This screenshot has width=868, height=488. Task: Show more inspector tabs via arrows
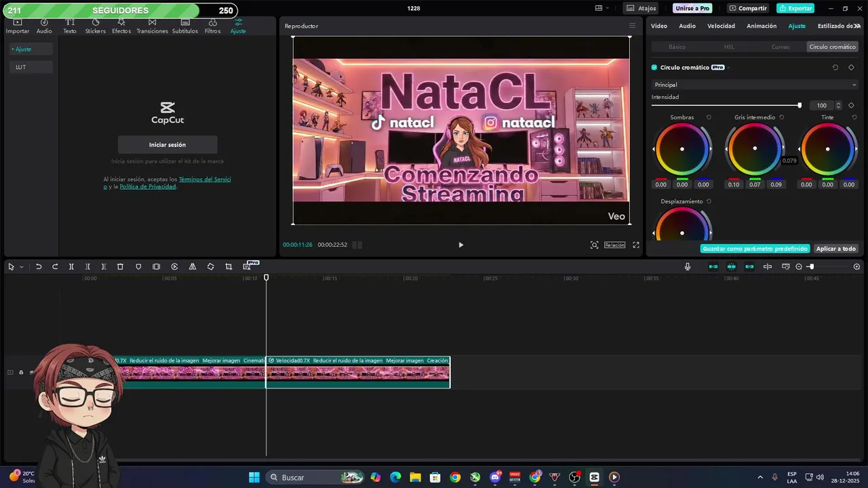click(857, 26)
